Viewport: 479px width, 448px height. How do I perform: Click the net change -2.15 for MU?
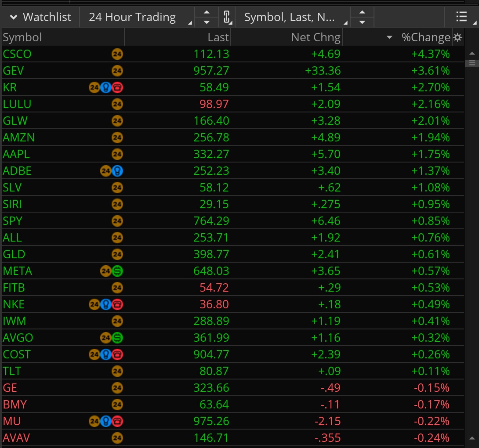[327, 422]
